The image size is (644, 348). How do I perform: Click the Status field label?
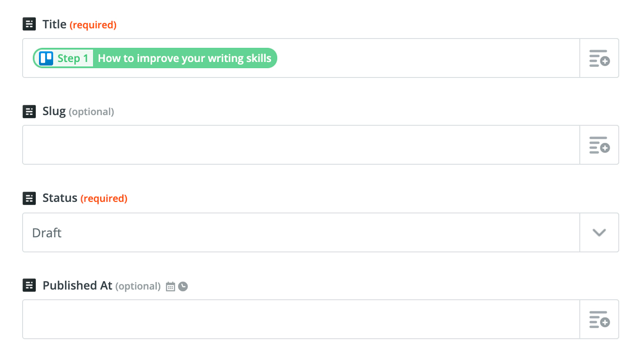click(x=60, y=198)
